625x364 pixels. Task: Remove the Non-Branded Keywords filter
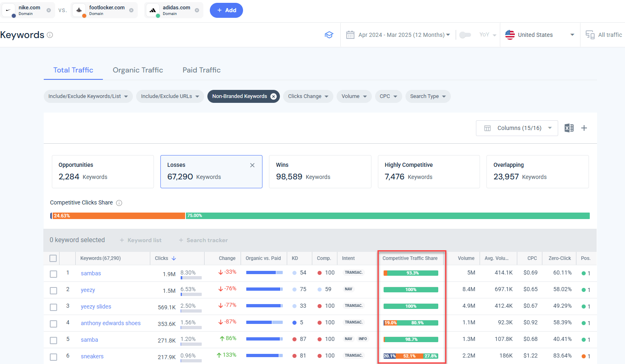tap(273, 96)
